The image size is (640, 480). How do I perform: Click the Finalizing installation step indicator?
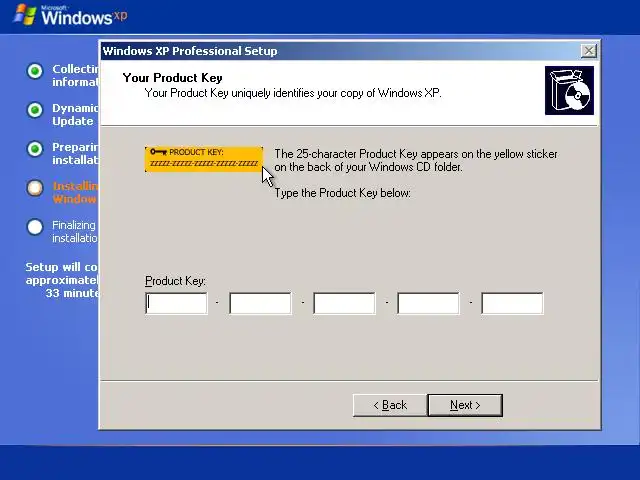click(35, 227)
